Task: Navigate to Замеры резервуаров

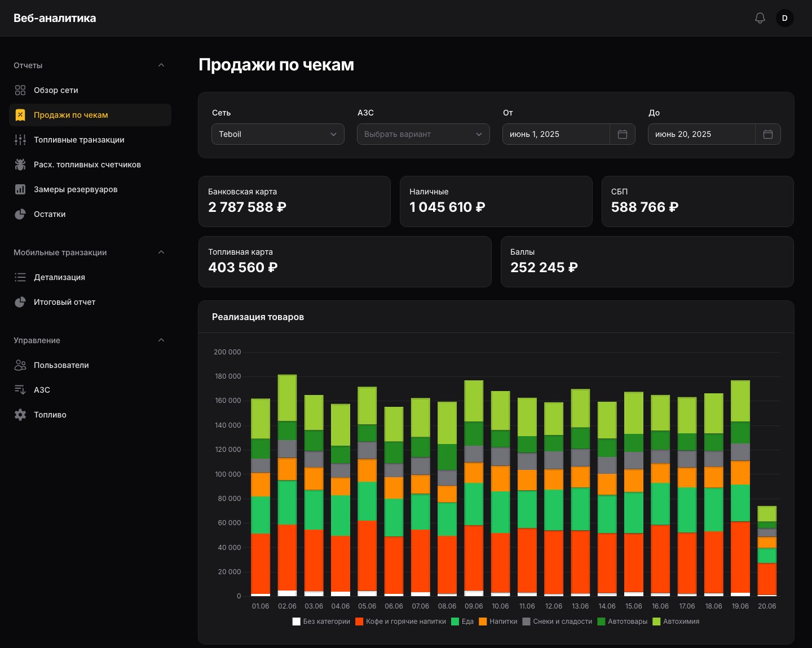Action: click(90, 189)
